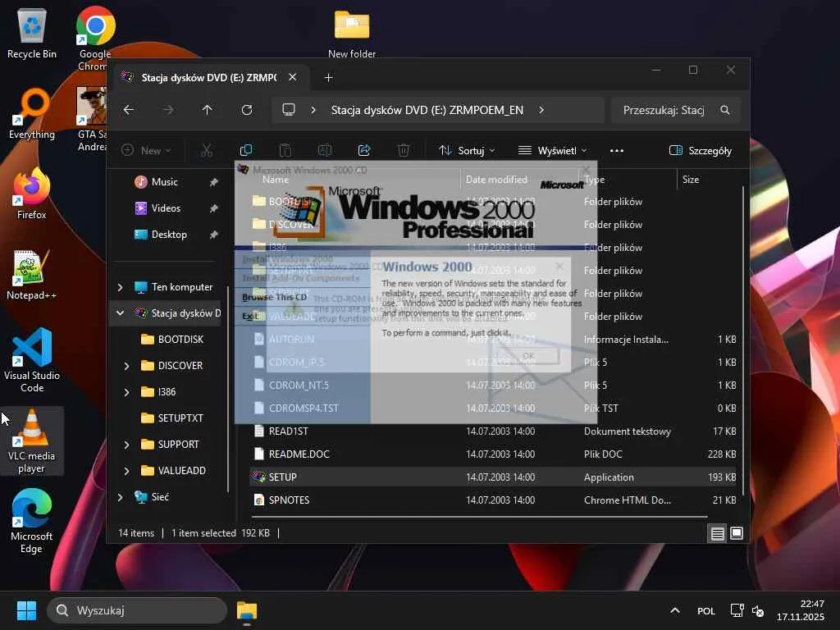This screenshot has height=630, width=840.
Task: Click Exit in Windows 2000 CD dialog
Action: click(250, 316)
